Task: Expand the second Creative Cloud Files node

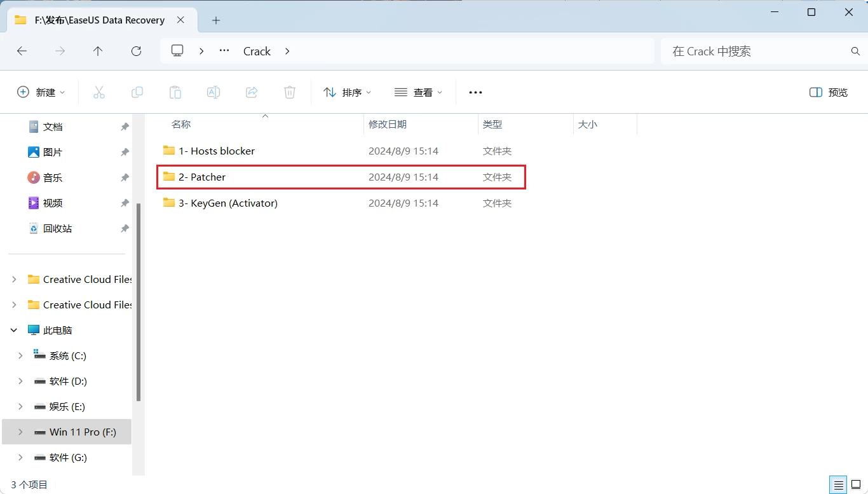Action: click(x=14, y=305)
